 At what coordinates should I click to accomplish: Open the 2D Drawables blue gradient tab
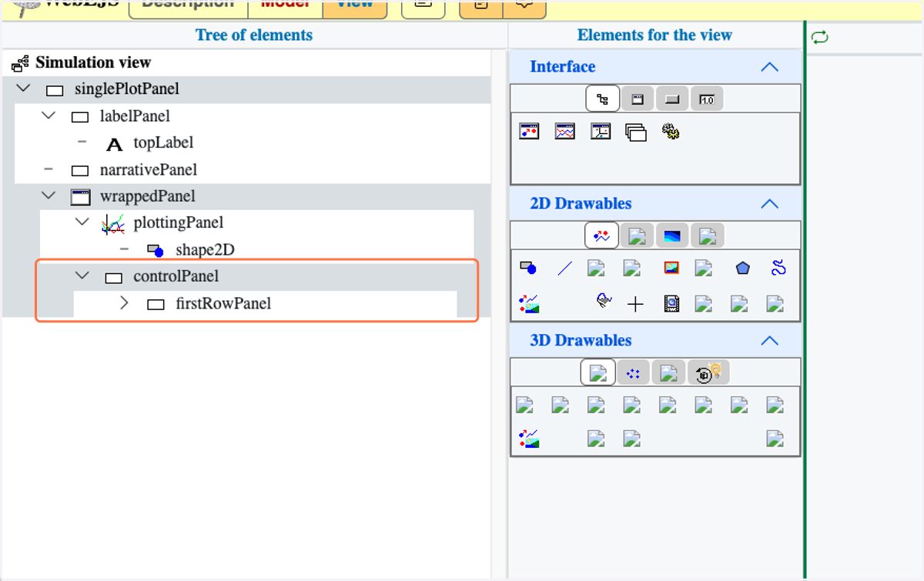point(672,236)
